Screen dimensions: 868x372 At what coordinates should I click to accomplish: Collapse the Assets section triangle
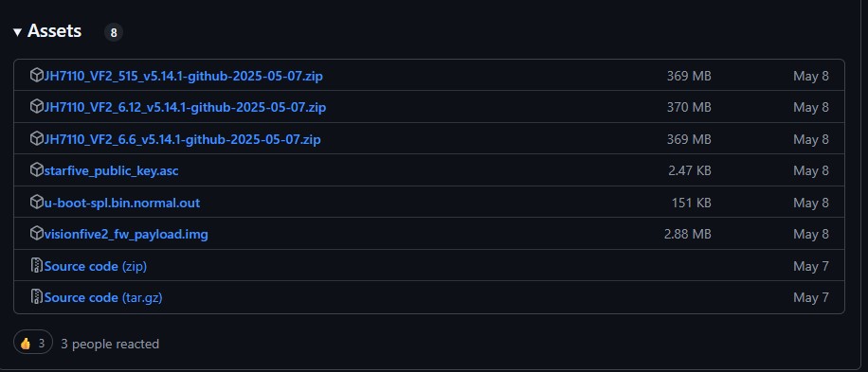point(17,32)
